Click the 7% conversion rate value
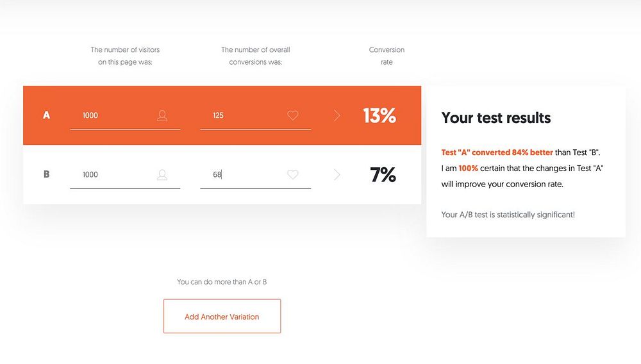 [383, 174]
